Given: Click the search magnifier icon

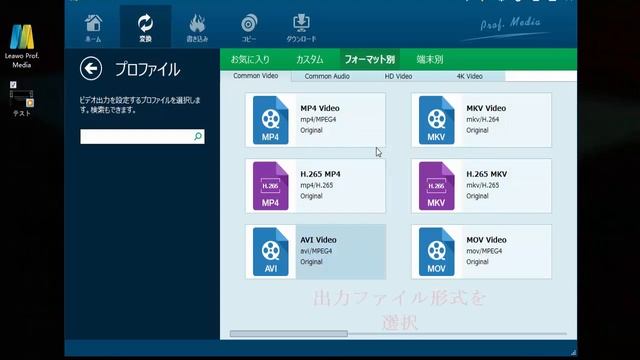Looking at the screenshot, I should (x=198, y=136).
